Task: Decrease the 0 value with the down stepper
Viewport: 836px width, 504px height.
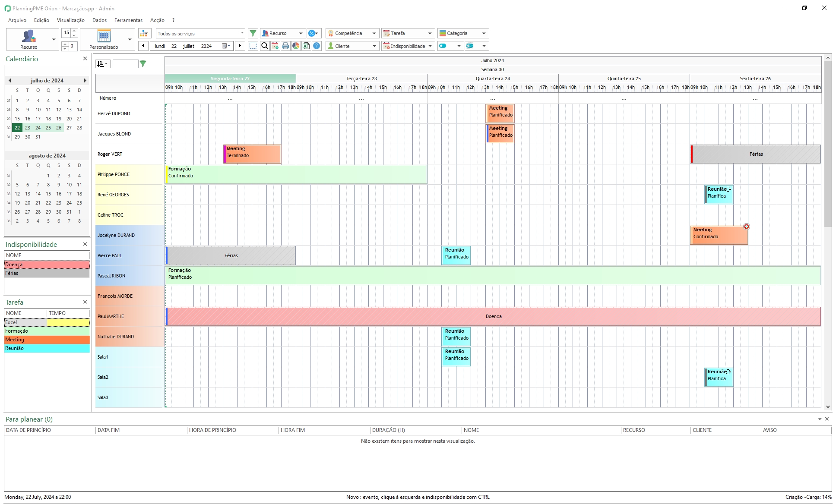Action: 65,48
